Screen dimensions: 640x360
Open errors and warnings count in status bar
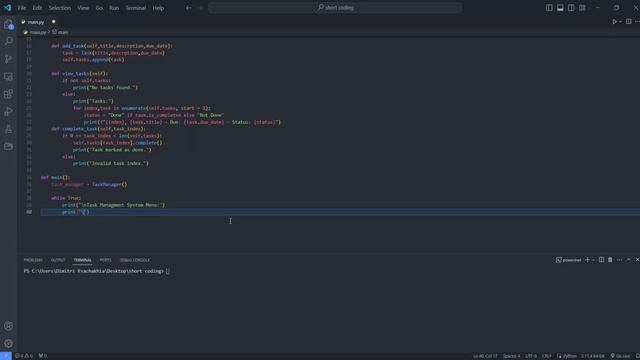click(x=24, y=356)
